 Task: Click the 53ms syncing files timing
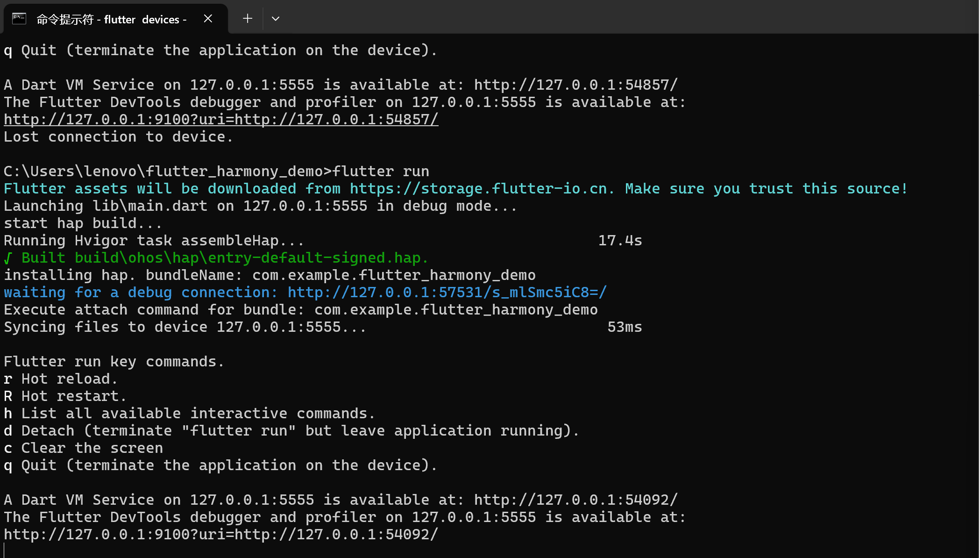click(x=625, y=327)
